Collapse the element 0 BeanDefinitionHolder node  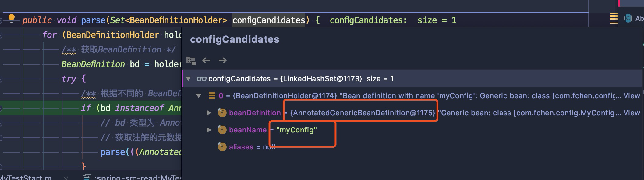(x=199, y=96)
